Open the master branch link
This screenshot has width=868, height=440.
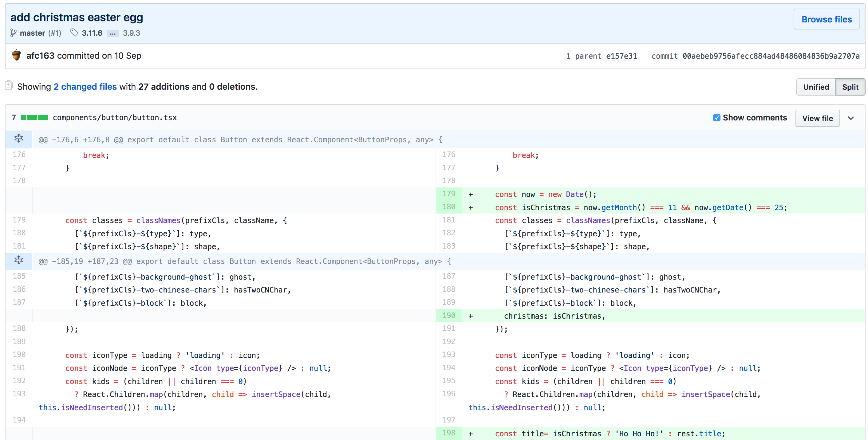pos(32,33)
